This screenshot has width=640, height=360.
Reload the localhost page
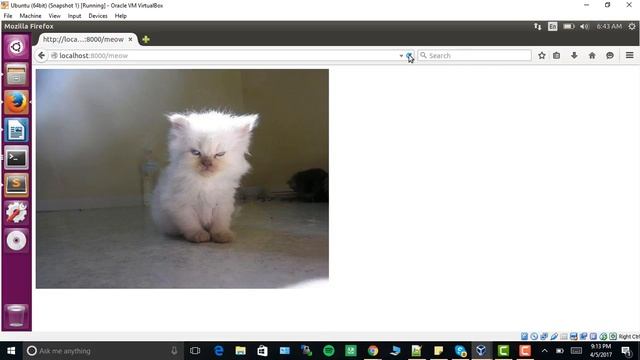[409, 56]
